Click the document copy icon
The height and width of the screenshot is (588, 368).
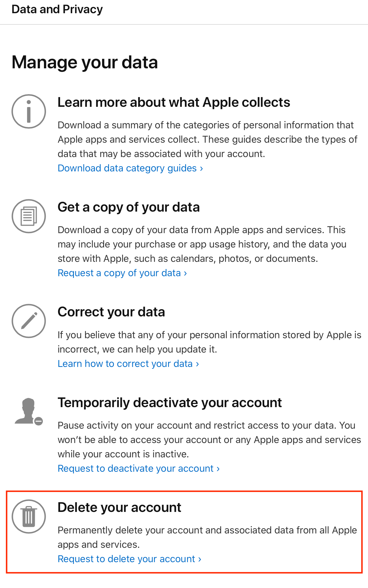[29, 216]
